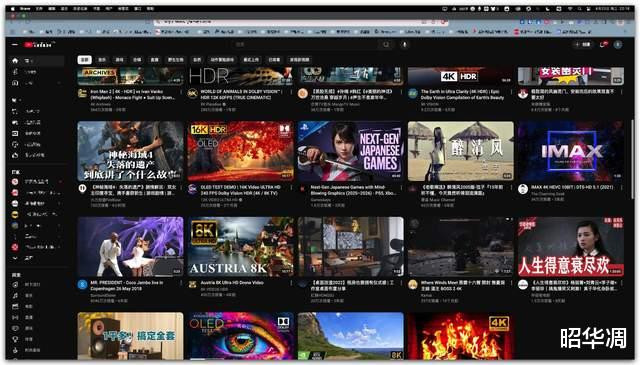Click the Shorts icon in sidebar
This screenshot has width=640, height=365.
point(15,72)
